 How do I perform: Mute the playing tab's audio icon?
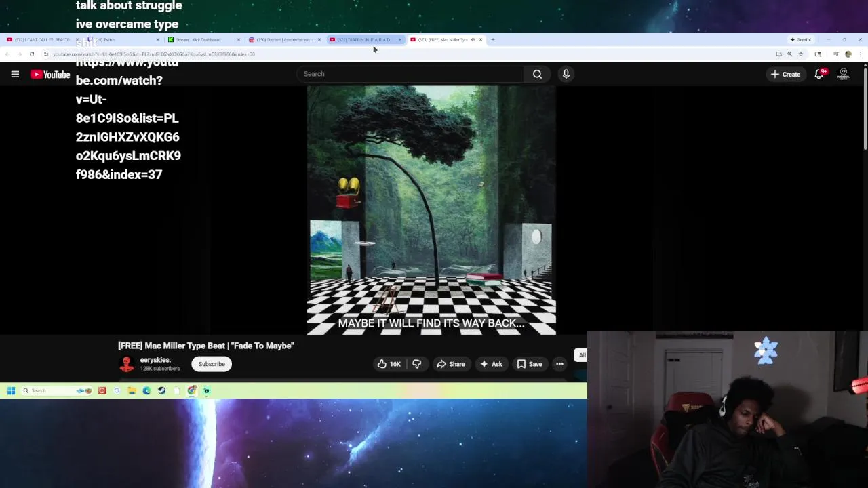pos(473,39)
